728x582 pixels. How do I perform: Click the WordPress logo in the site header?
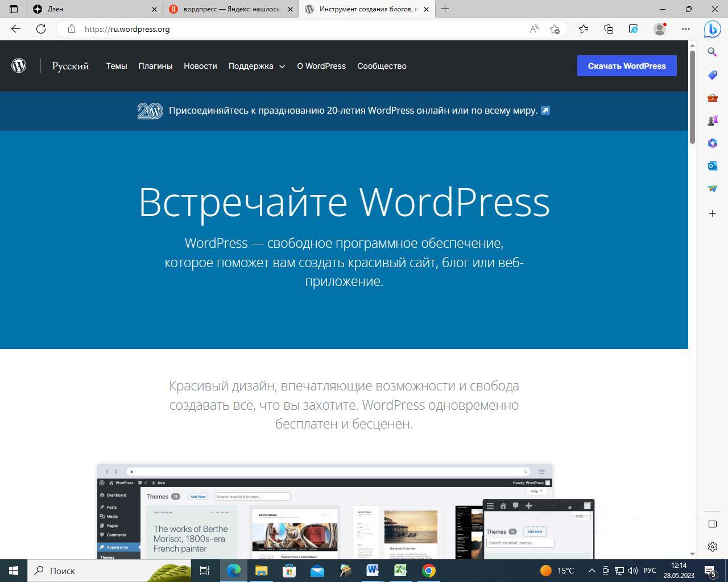pos(19,66)
